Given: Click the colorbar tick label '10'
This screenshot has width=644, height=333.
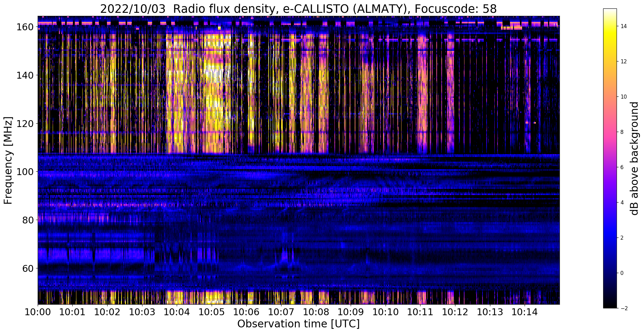Looking at the screenshot, I should pos(624,97).
